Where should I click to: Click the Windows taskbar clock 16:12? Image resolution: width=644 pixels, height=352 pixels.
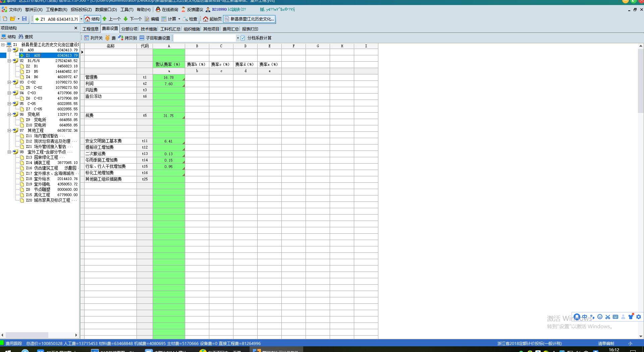614,350
